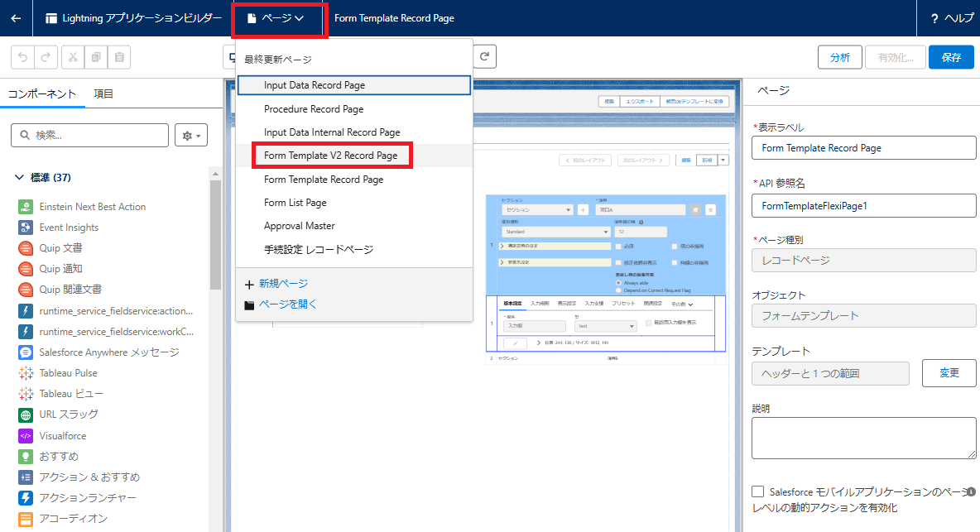Click the refresh canvas icon

(484, 56)
